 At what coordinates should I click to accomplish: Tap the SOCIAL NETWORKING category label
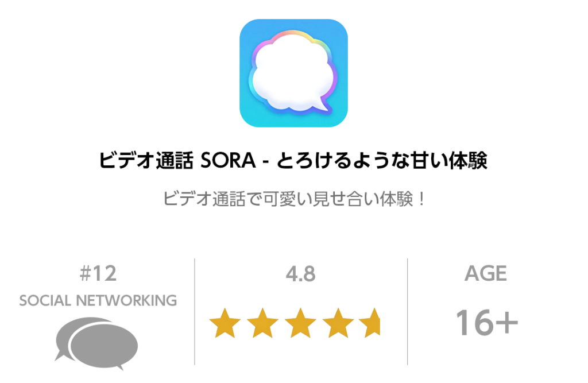98,300
